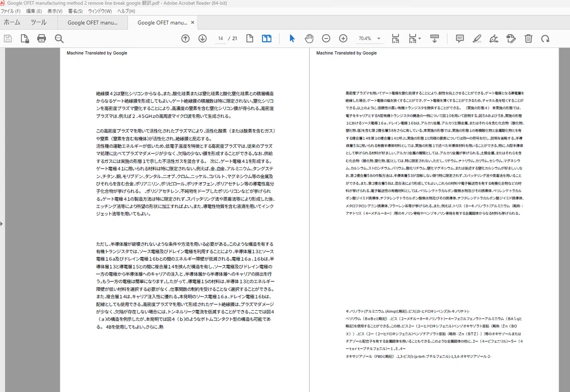
Task: Expand the page fit options dropdown arrow
Action: [x=419, y=38]
